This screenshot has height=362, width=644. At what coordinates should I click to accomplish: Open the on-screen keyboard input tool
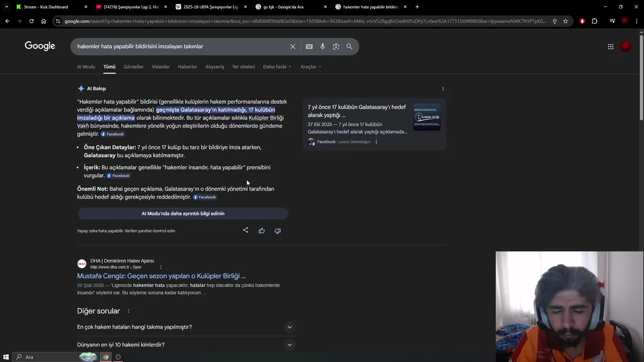pyautogui.click(x=309, y=46)
